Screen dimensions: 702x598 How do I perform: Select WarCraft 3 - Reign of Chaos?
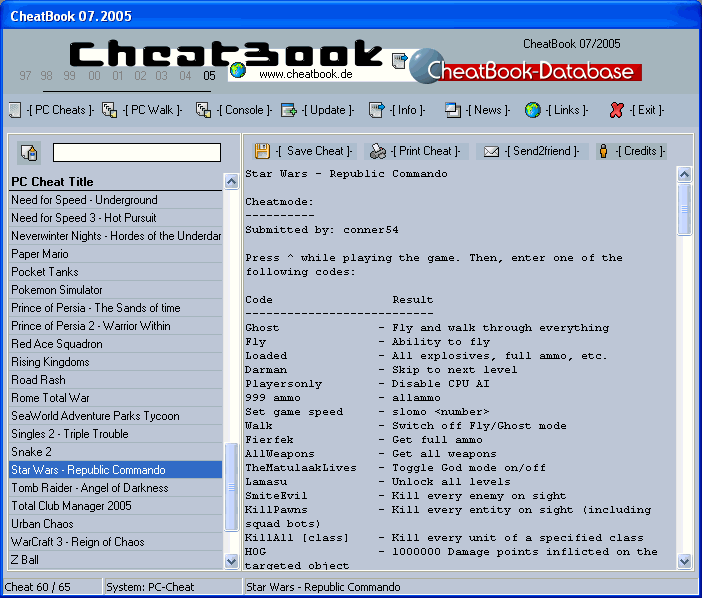pos(116,542)
